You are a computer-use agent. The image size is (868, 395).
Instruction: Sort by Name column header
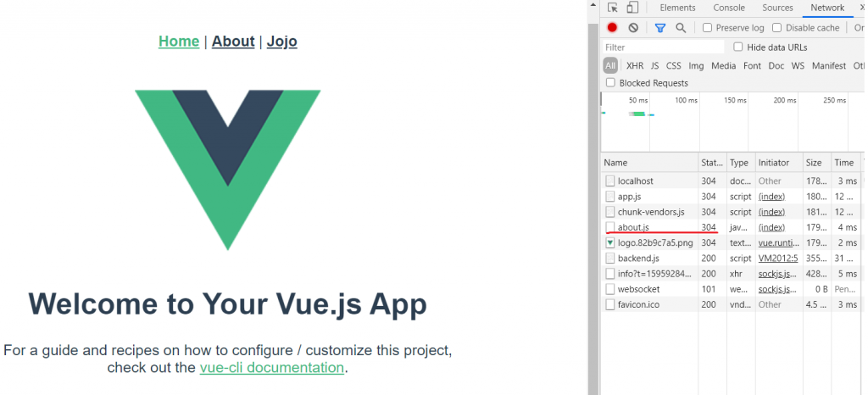point(650,163)
